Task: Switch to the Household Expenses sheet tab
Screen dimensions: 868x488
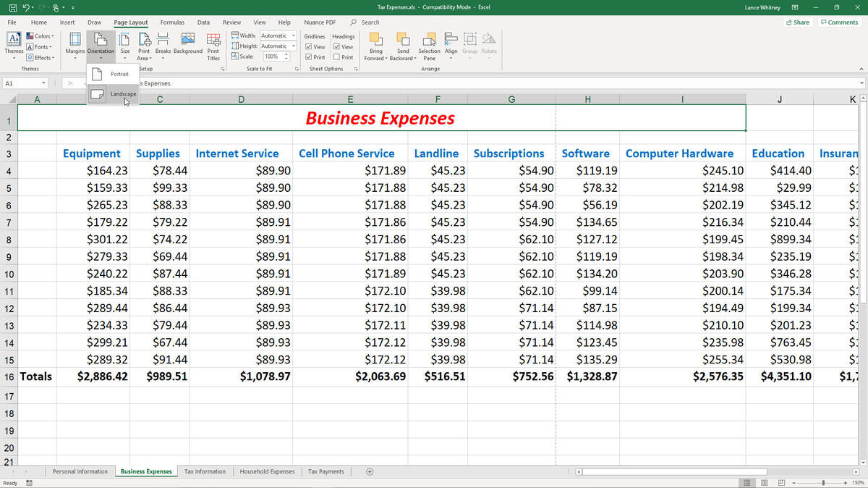Action: (x=267, y=471)
